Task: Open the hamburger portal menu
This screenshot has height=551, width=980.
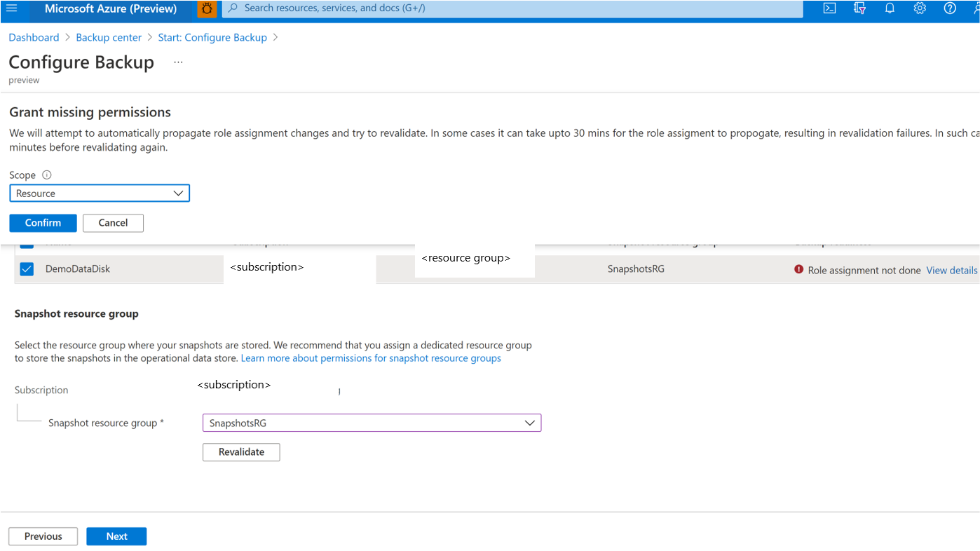Action: coord(11,8)
